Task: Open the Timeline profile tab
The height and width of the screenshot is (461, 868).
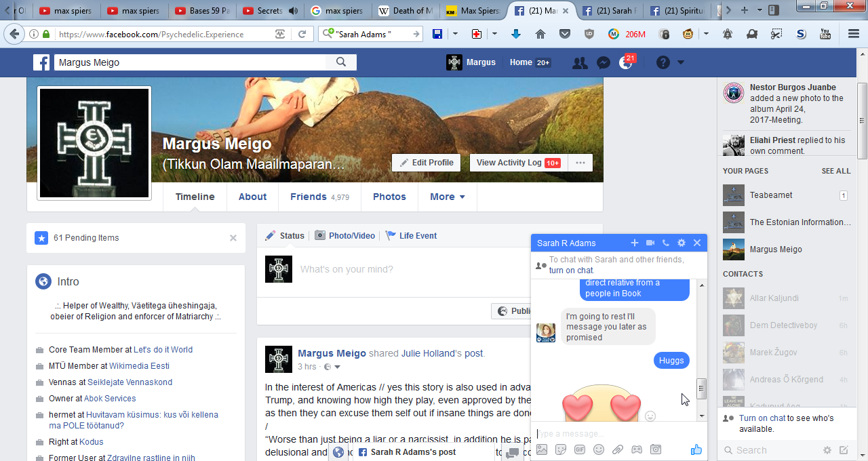Action: point(195,197)
